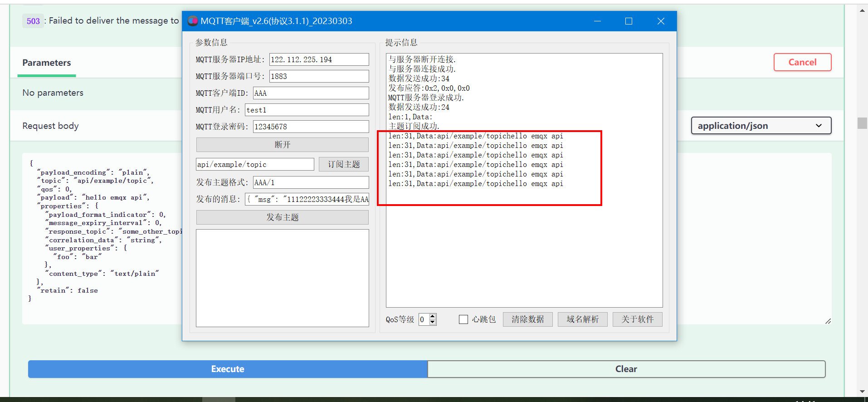Run the request with Execute
868x402 pixels.
pyautogui.click(x=228, y=369)
